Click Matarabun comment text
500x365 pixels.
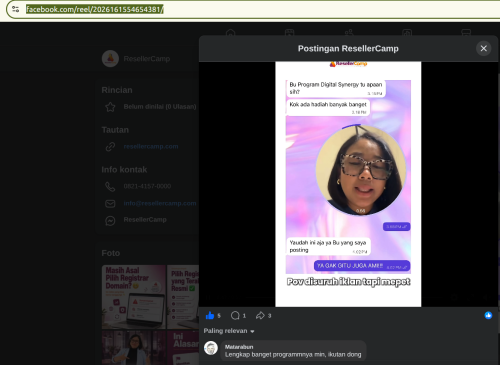[293, 355]
